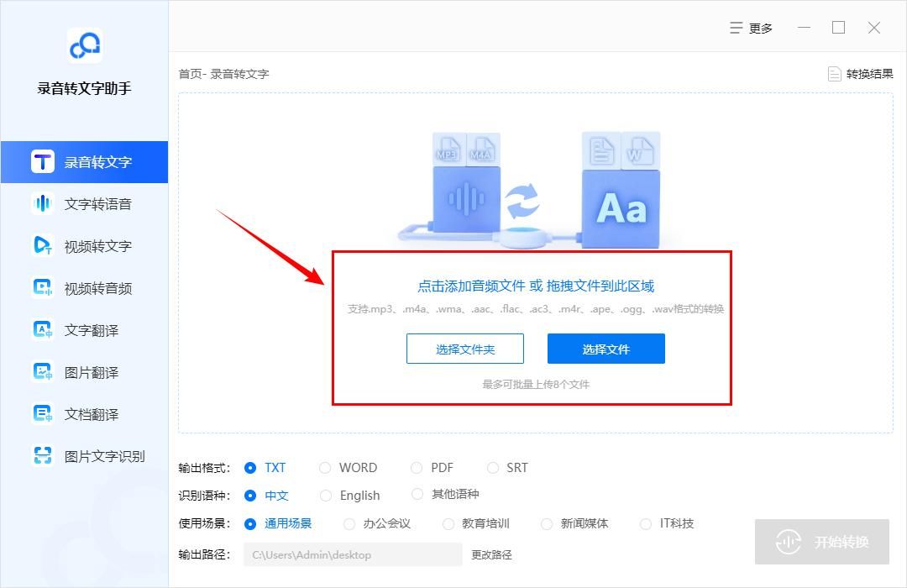Click the app logo above 录音转文字助手

[85, 45]
